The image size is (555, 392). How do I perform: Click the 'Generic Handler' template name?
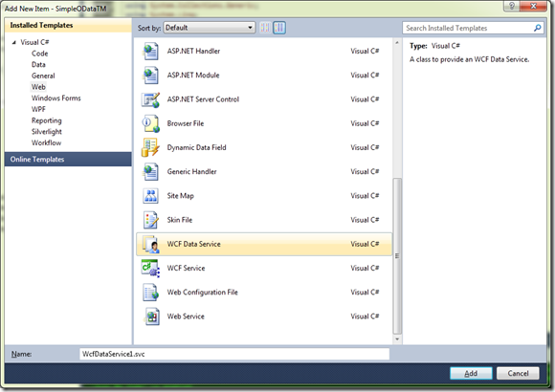tap(191, 171)
